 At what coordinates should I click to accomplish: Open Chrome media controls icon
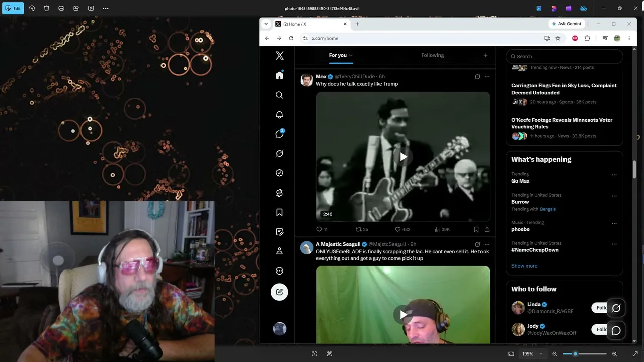click(605, 38)
